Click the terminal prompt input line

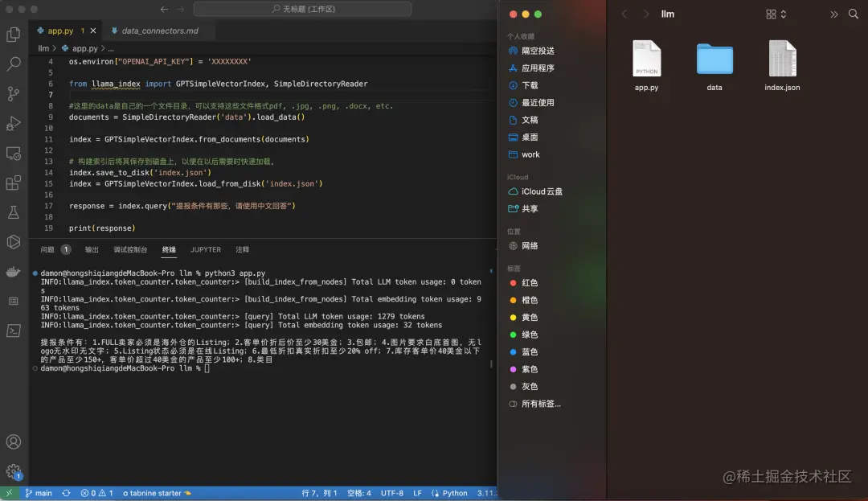coord(125,368)
